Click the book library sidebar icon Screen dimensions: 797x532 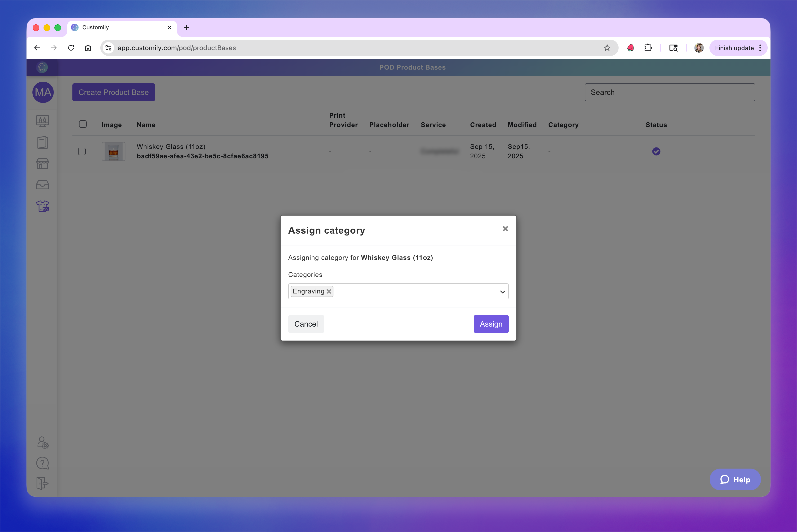tap(42, 142)
